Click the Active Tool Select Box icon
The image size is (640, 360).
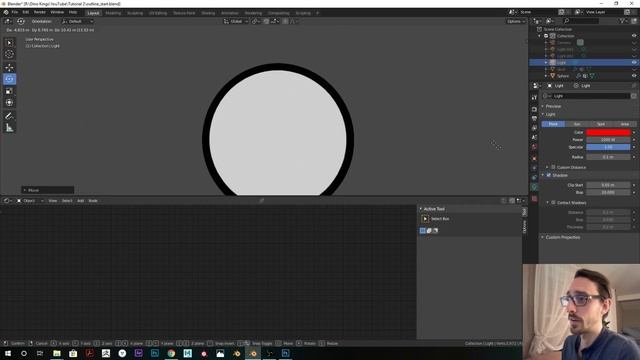click(x=425, y=219)
